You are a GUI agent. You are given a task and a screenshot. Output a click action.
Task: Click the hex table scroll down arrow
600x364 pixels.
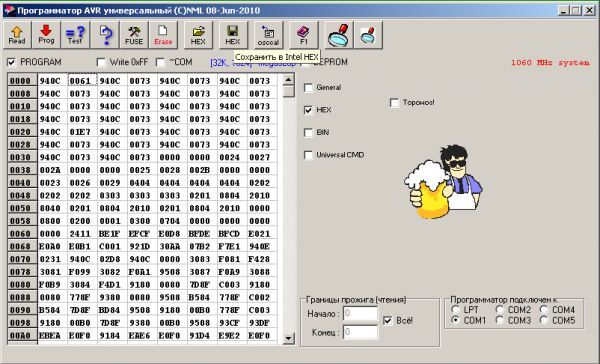coord(289,338)
